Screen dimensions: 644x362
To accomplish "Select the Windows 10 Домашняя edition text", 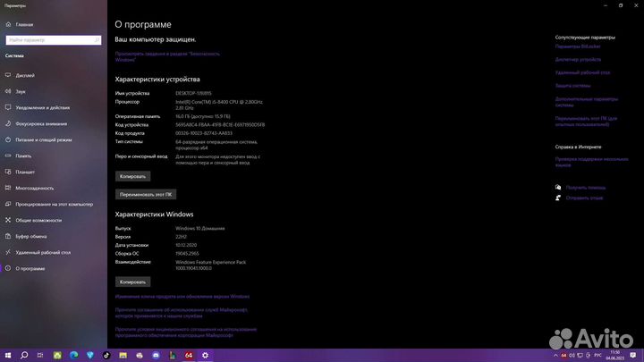I will pyautogui.click(x=200, y=228).
